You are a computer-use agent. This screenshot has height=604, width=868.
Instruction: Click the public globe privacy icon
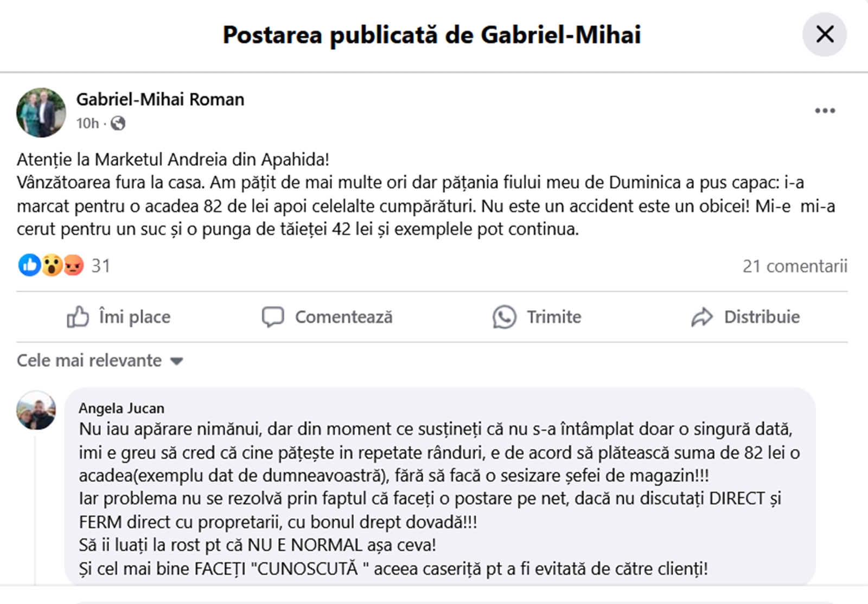(x=118, y=124)
